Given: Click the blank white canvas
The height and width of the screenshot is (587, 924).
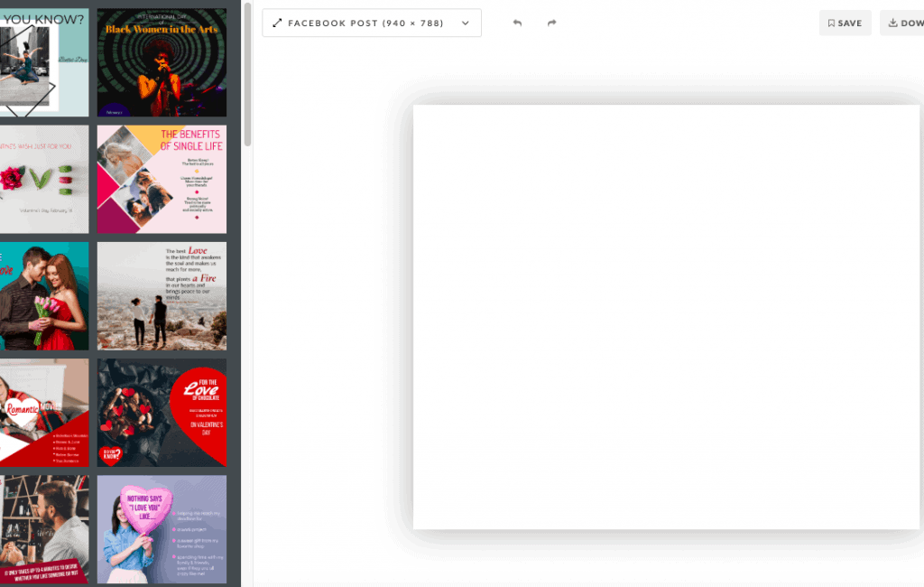Looking at the screenshot, I should pyautogui.click(x=667, y=317).
